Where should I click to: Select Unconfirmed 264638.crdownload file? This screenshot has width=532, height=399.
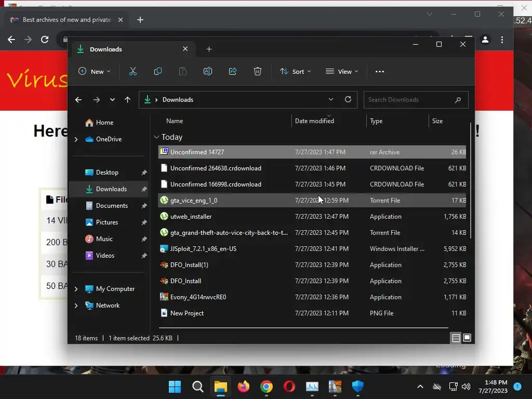pyautogui.click(x=312, y=168)
